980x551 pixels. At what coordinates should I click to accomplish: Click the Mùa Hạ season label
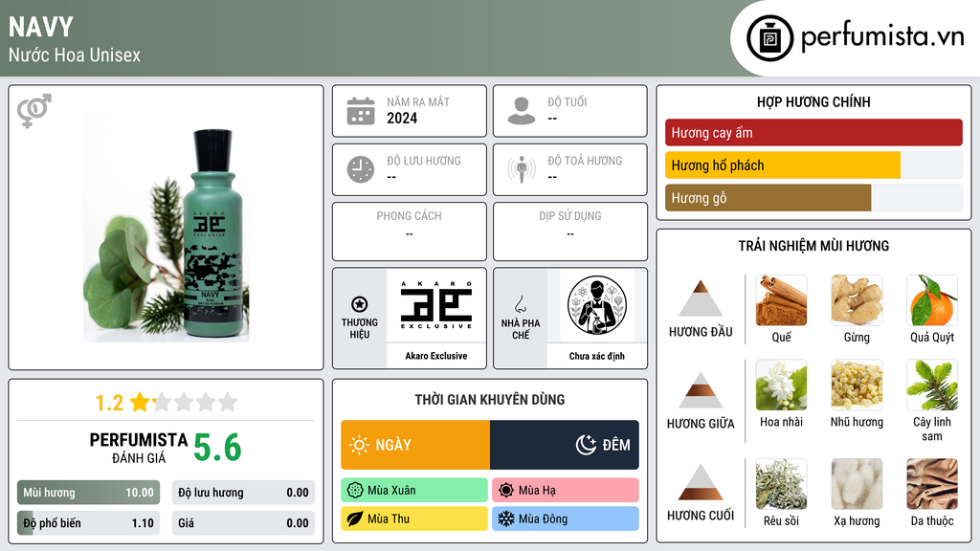(566, 491)
